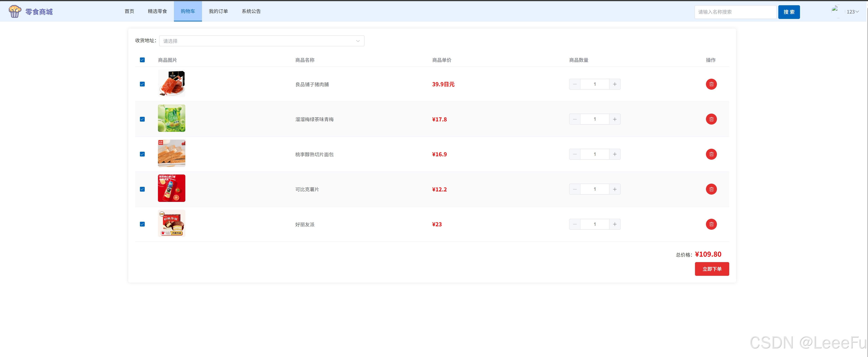Uncheck the select-all checkbox in table header
868x357 pixels.
pyautogui.click(x=142, y=60)
